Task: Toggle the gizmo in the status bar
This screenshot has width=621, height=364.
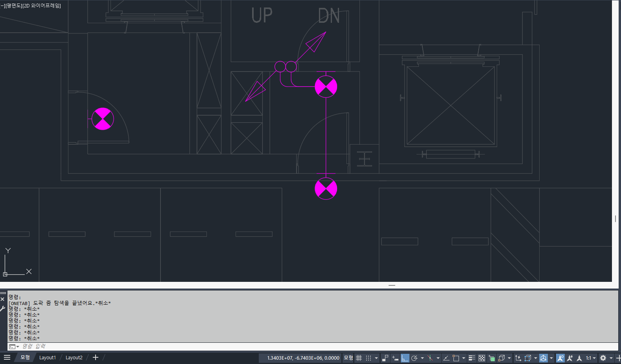Action: click(544, 358)
